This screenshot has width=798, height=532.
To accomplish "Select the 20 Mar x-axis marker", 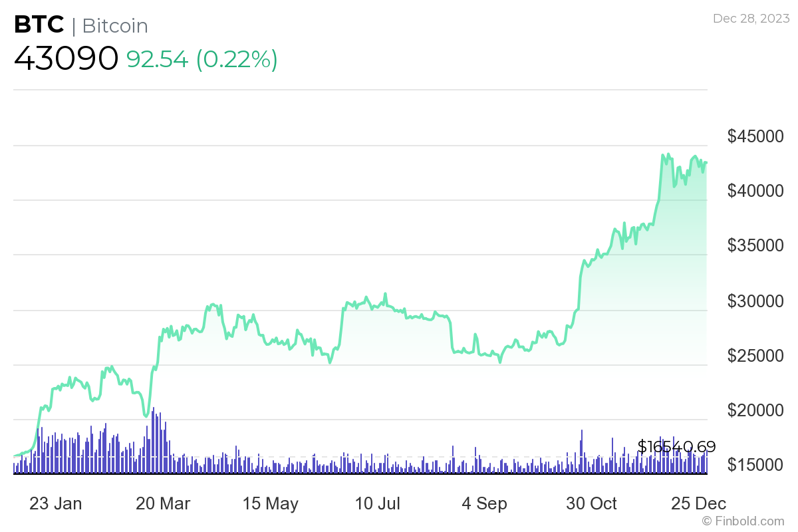I will 163,503.
